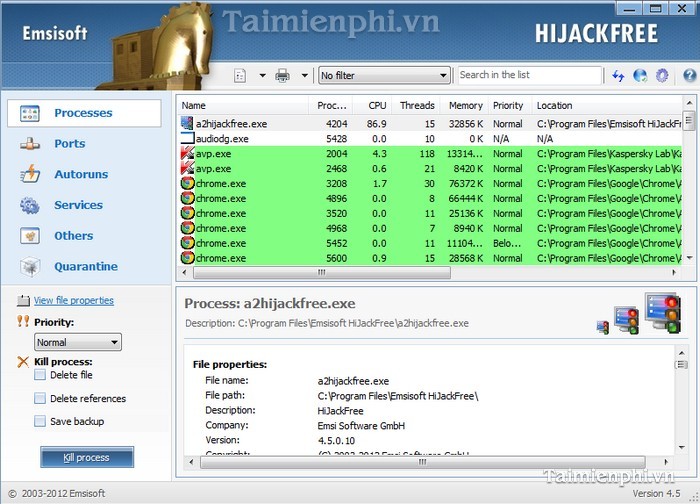Open the printer dropdown arrow
The image size is (700, 504).
click(304, 75)
